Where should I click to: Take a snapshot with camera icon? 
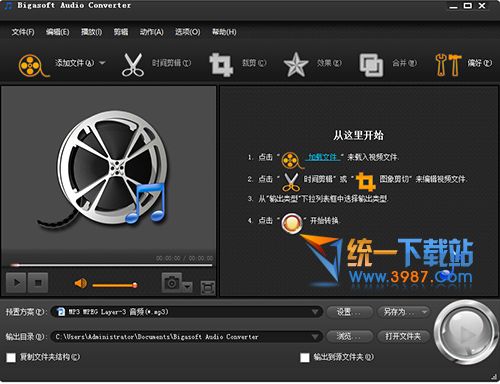click(172, 282)
